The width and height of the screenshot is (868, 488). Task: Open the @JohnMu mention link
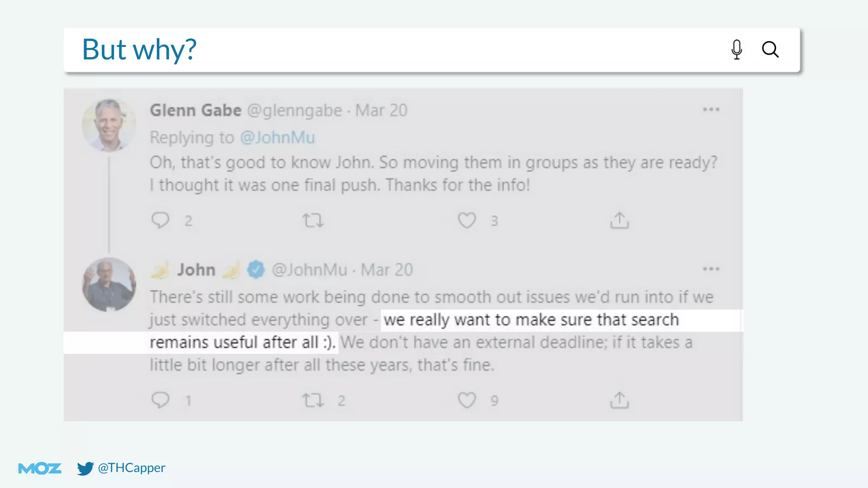tap(278, 138)
